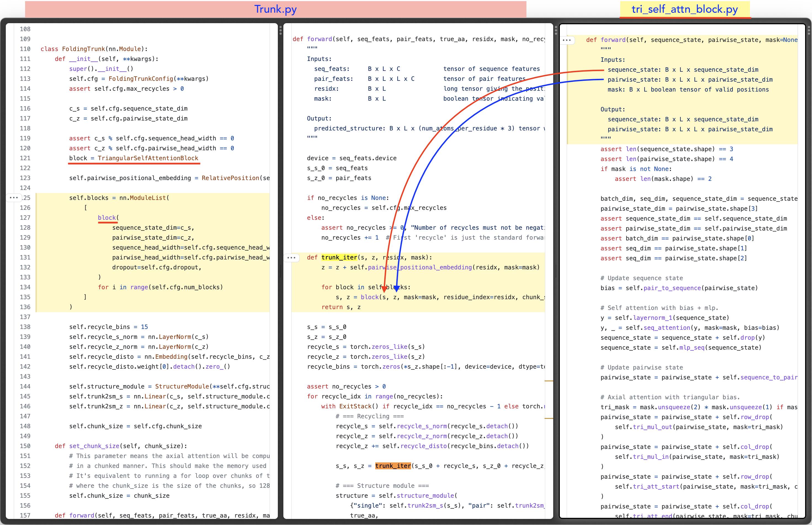Click 'if no_recycles is None:' line
This screenshot has width=812, height=525.
pyautogui.click(x=348, y=198)
